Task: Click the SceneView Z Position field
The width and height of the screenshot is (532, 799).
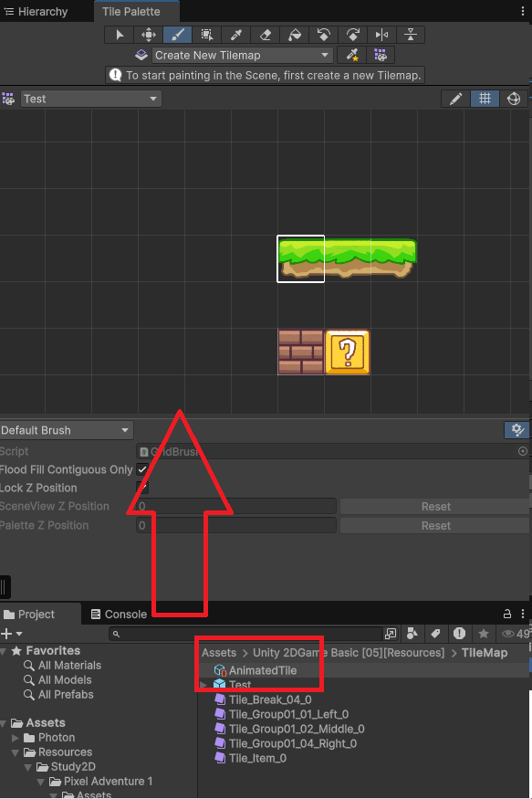Action: pyautogui.click(x=236, y=507)
